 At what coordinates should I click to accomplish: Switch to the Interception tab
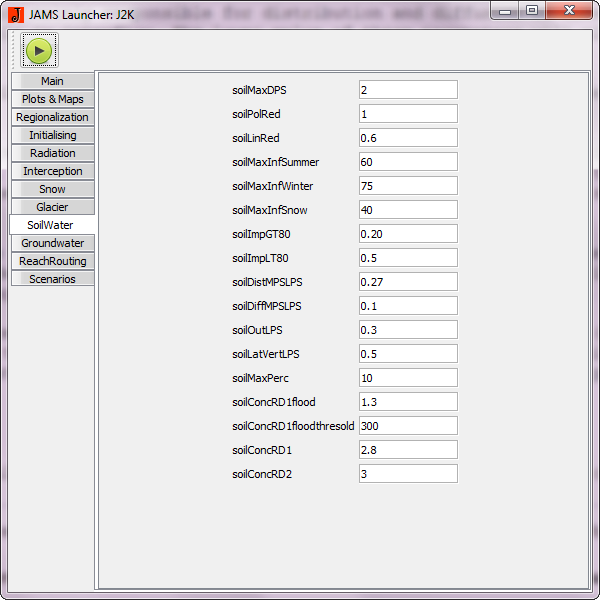[53, 171]
